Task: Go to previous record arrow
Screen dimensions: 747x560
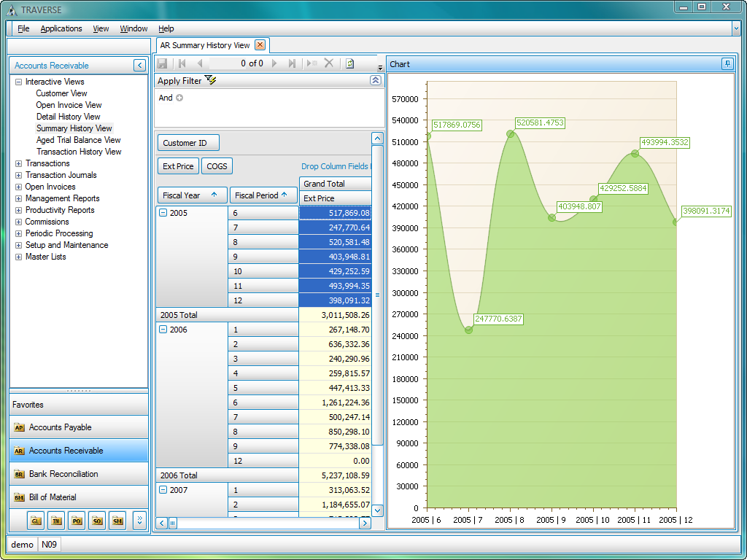Action: click(200, 63)
